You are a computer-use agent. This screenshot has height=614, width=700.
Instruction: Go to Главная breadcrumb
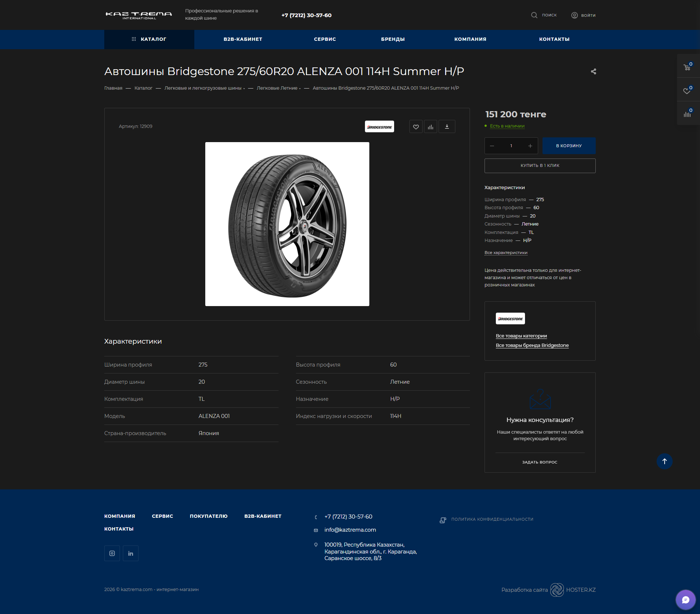(x=113, y=88)
